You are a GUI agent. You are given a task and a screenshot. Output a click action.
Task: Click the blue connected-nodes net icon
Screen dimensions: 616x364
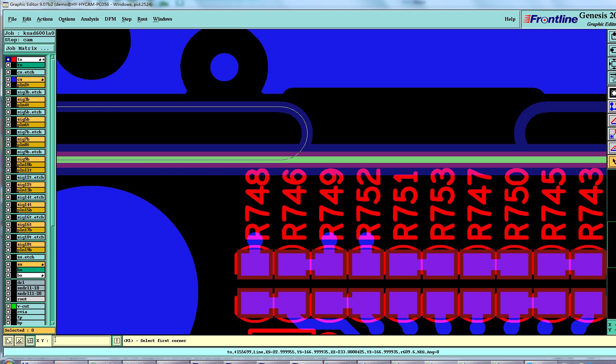click(x=612, y=107)
